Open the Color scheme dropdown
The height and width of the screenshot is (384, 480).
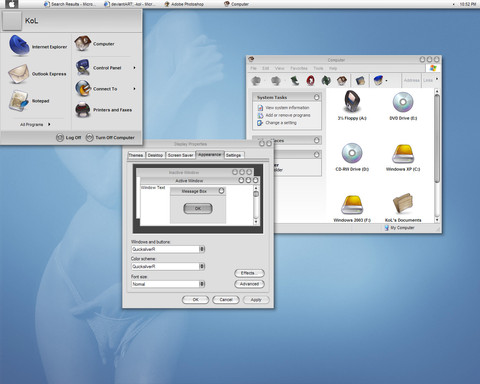pos(202,266)
